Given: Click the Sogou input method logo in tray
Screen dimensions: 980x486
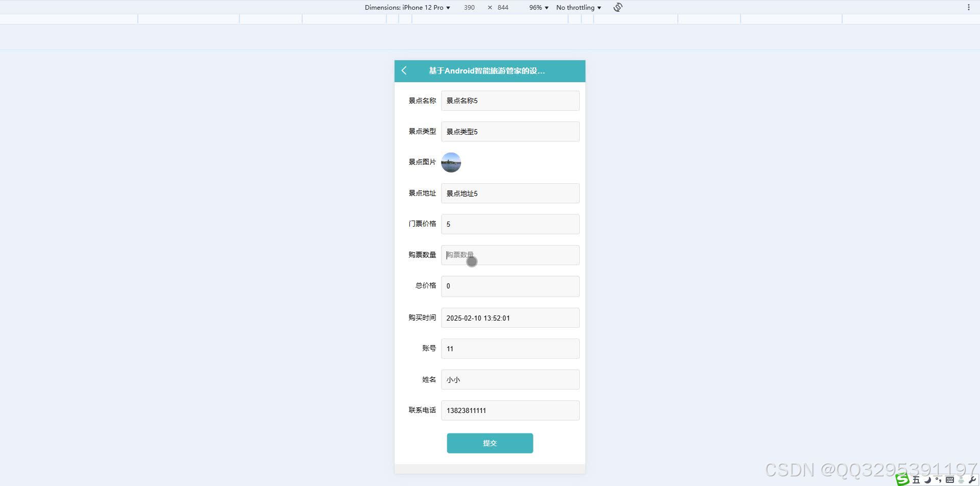Looking at the screenshot, I should 902,479.
